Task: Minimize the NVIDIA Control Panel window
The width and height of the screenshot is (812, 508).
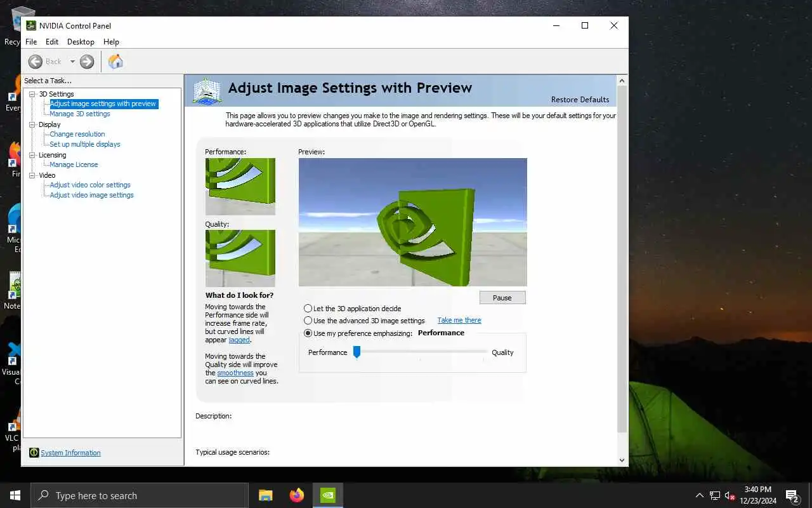Action: [556, 25]
